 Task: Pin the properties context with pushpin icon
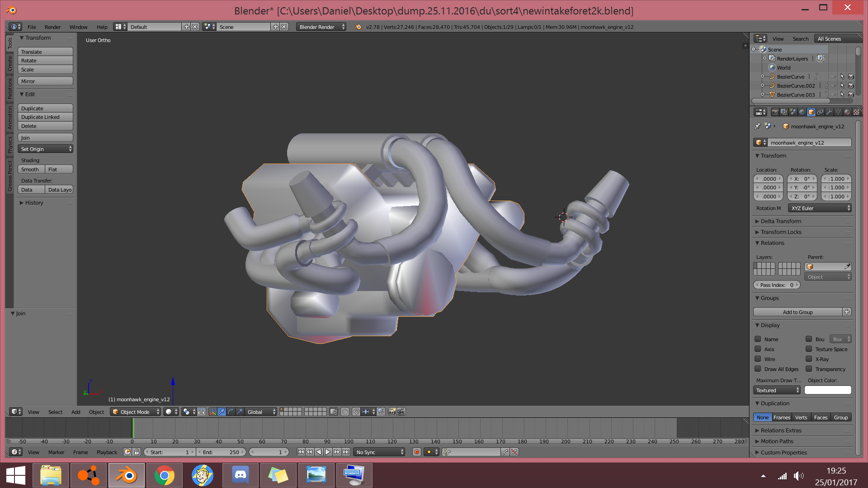click(x=758, y=126)
